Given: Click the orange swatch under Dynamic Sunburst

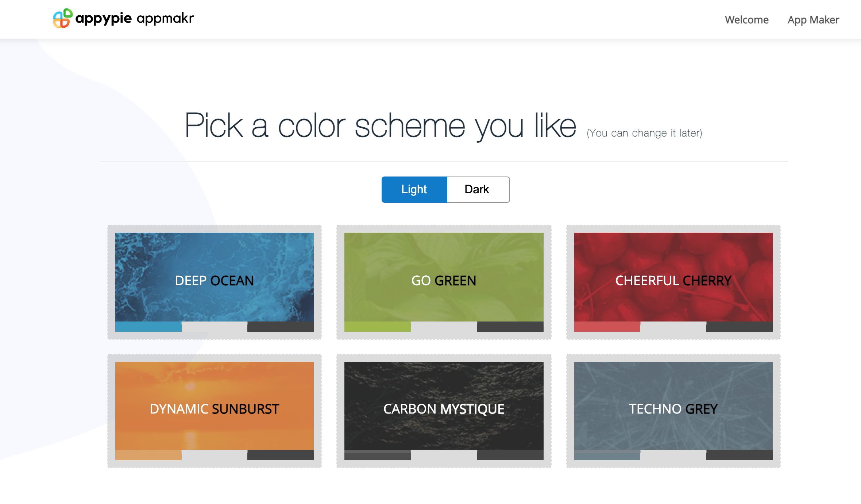Looking at the screenshot, I should pyautogui.click(x=148, y=455).
